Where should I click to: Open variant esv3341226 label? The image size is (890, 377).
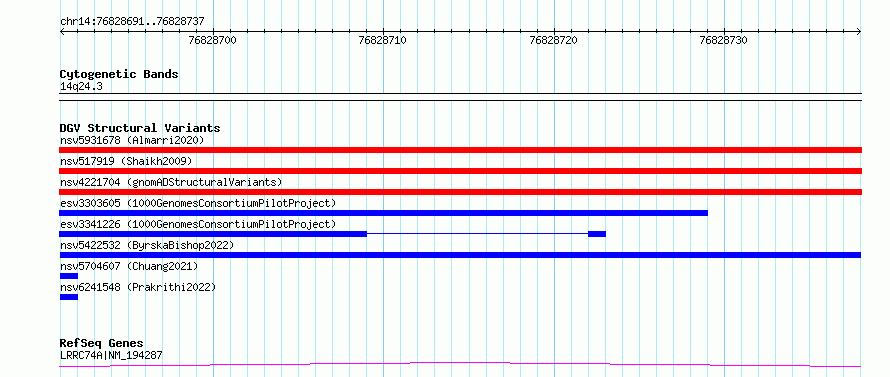198,224
